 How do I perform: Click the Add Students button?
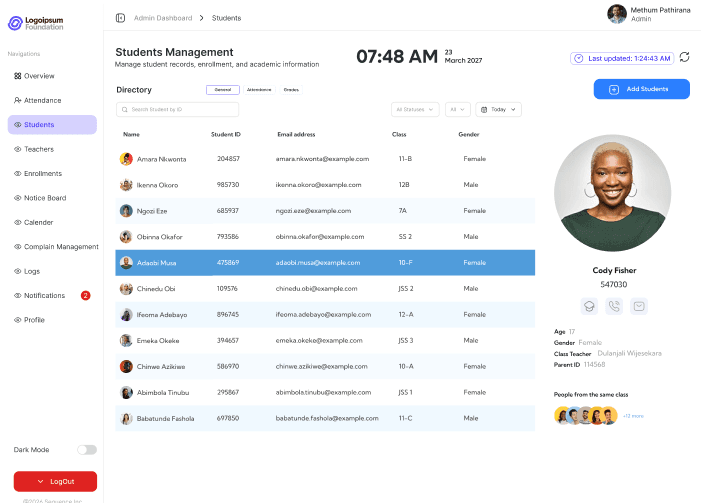coord(642,89)
